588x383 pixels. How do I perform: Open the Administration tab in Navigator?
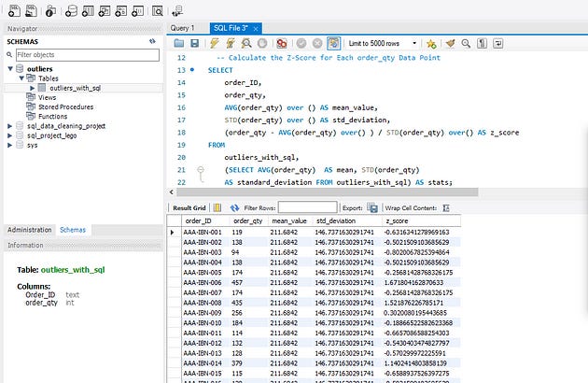tap(29, 229)
